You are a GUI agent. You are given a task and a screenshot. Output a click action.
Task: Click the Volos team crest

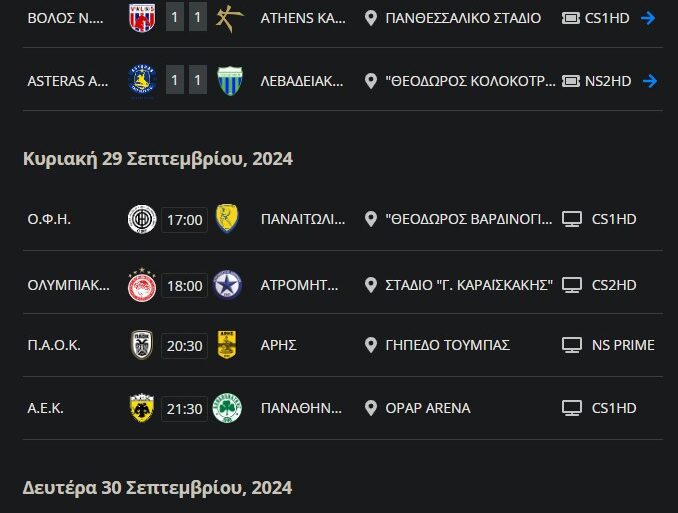point(142,18)
